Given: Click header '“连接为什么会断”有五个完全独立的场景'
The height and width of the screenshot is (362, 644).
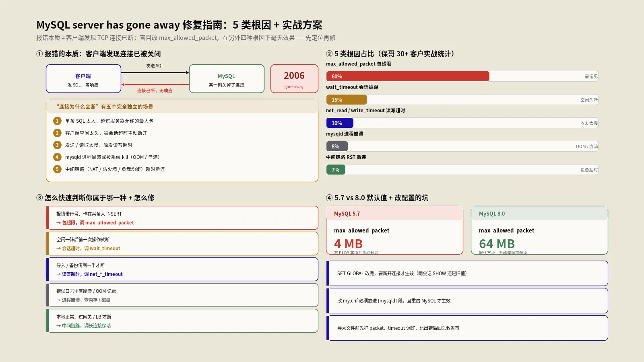Looking at the screenshot, I should coord(105,107).
